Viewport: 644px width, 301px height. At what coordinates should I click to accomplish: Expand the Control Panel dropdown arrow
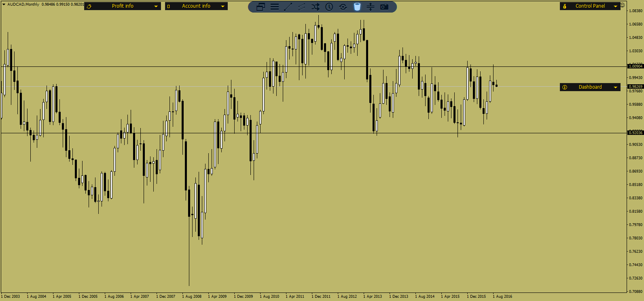(616, 6)
